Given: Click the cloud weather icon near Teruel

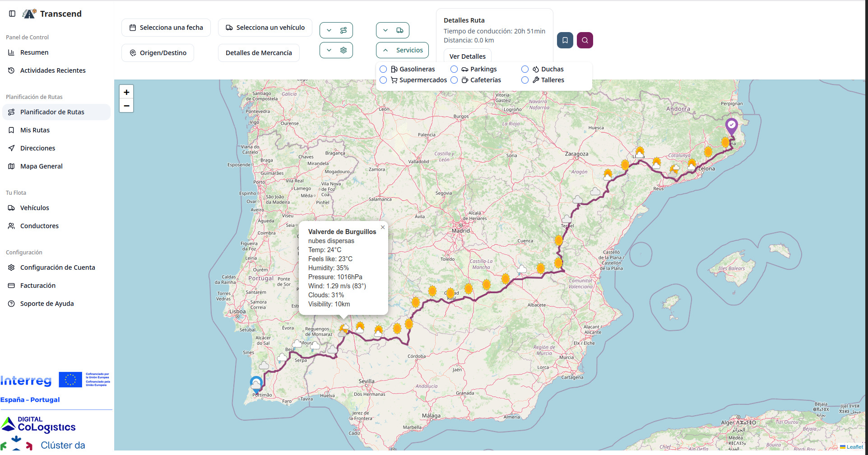Looking at the screenshot, I should click(566, 219).
